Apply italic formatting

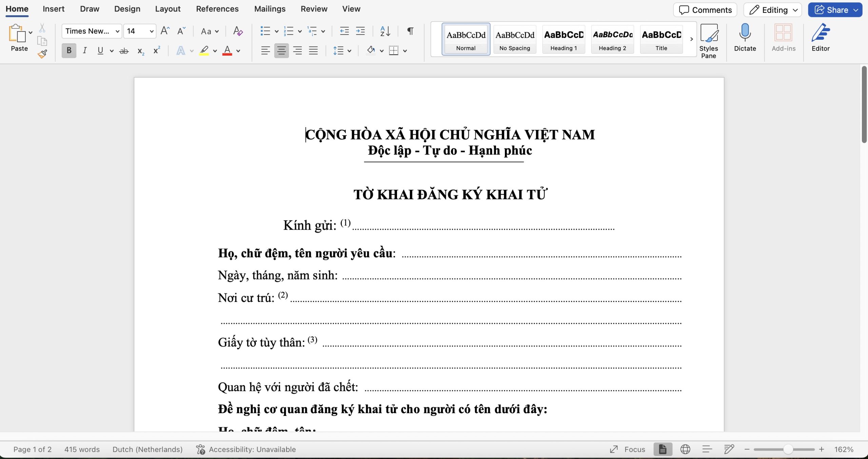[84, 50]
